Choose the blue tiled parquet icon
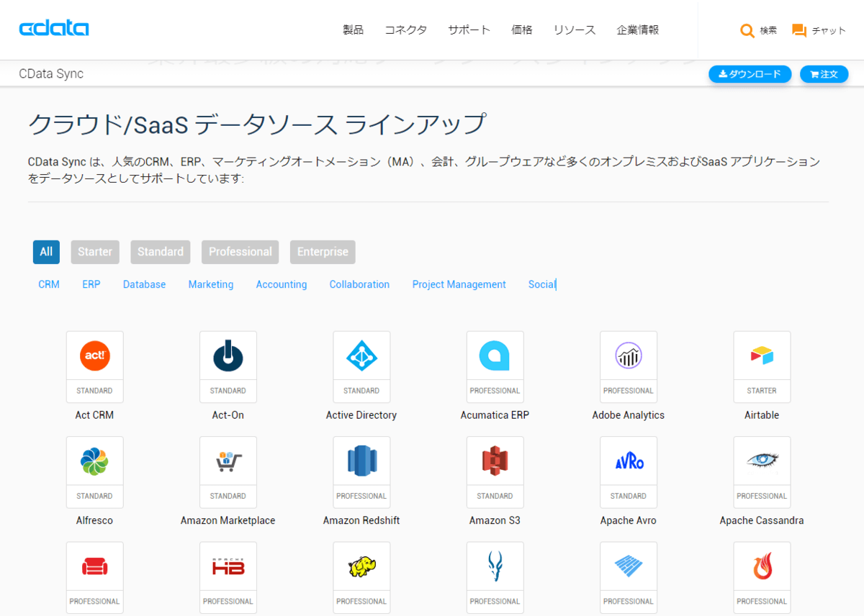Viewport: 864px width, 616px height. click(629, 567)
